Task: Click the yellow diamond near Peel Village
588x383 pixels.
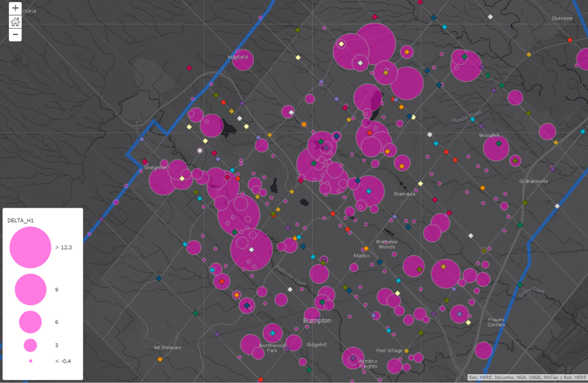Action: [407, 350]
